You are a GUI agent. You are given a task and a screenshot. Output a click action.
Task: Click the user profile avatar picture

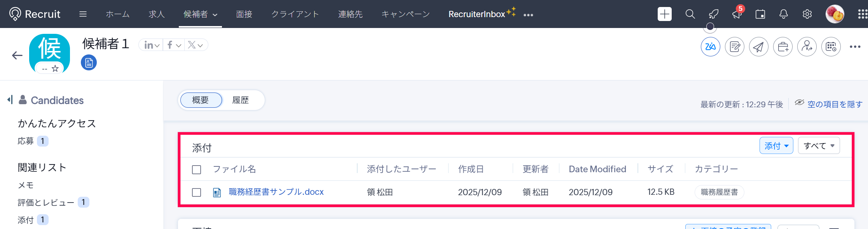pyautogui.click(x=835, y=14)
